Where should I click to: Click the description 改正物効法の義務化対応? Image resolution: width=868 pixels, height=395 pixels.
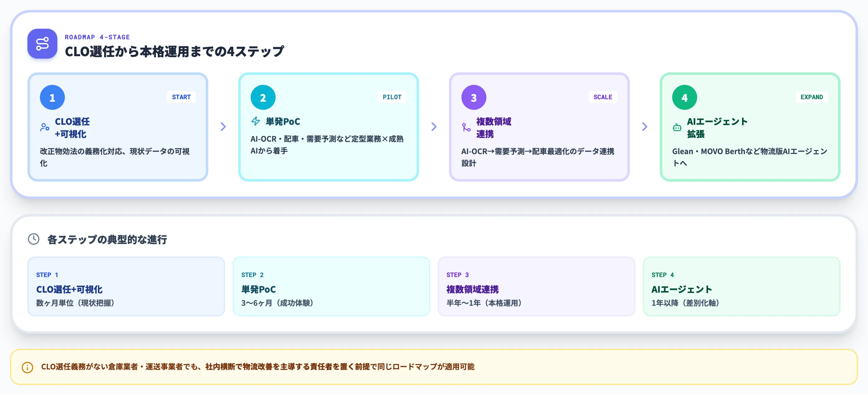[x=114, y=157]
